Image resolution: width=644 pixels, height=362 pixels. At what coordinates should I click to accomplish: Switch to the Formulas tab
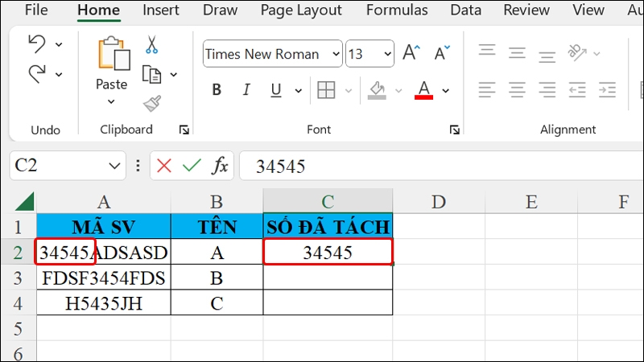click(397, 10)
